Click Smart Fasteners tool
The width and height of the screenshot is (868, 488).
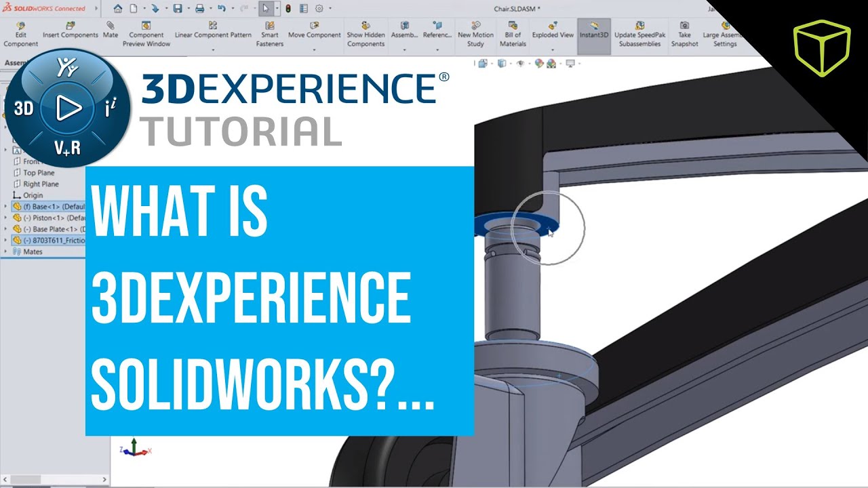point(269,35)
